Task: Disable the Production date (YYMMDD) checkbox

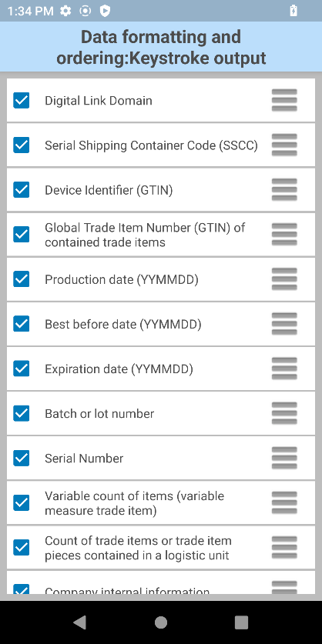Action: [22, 279]
